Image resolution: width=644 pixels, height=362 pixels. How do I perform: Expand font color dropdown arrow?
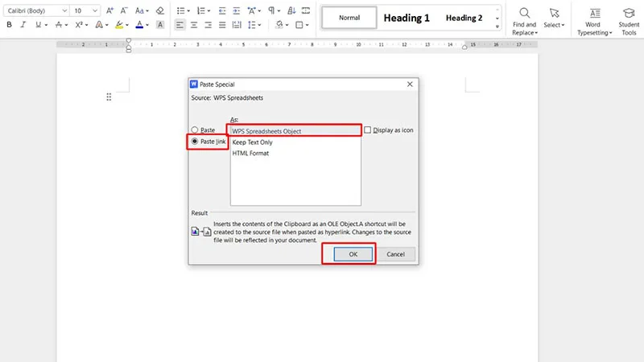[147, 25]
